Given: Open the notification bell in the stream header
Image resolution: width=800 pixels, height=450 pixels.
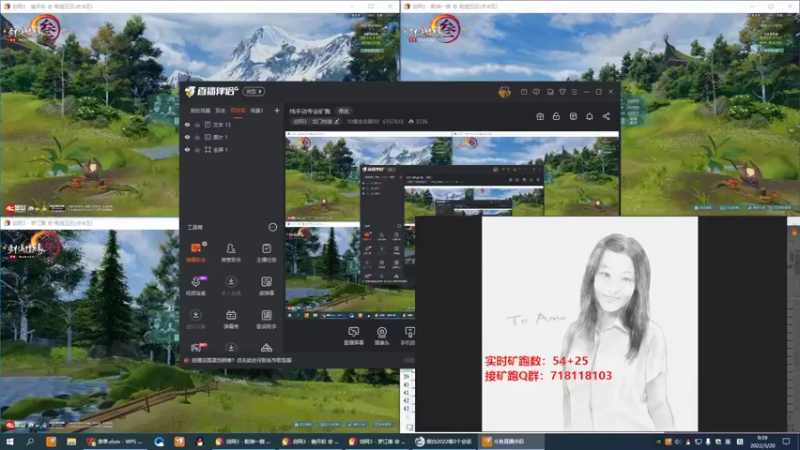Looking at the screenshot, I should 589,116.
